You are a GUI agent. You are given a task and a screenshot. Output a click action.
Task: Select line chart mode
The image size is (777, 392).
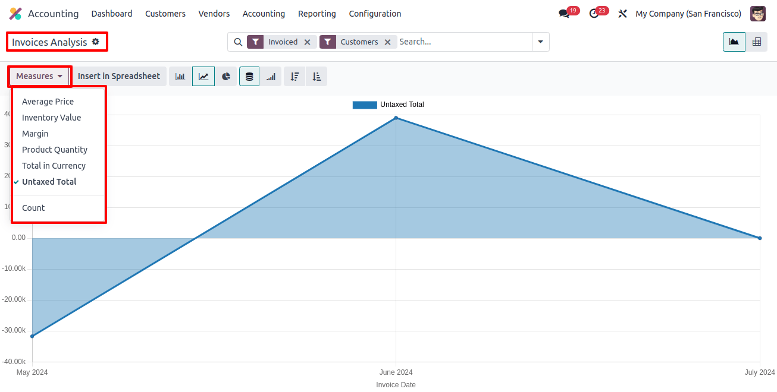(x=204, y=76)
